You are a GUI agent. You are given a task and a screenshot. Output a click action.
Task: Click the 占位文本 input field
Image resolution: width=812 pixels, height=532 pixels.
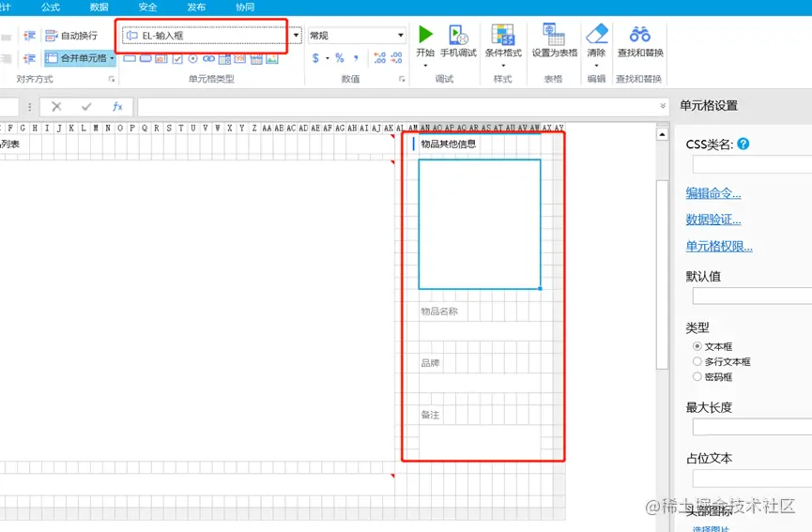click(x=752, y=479)
